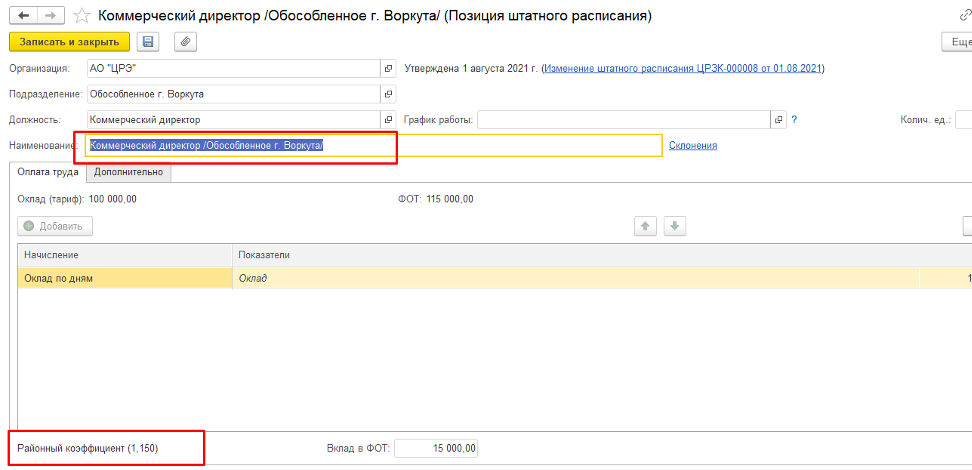Click the Подразделение field with Обособленное г. Воркута
This screenshot has width=972, height=470.
click(x=233, y=94)
